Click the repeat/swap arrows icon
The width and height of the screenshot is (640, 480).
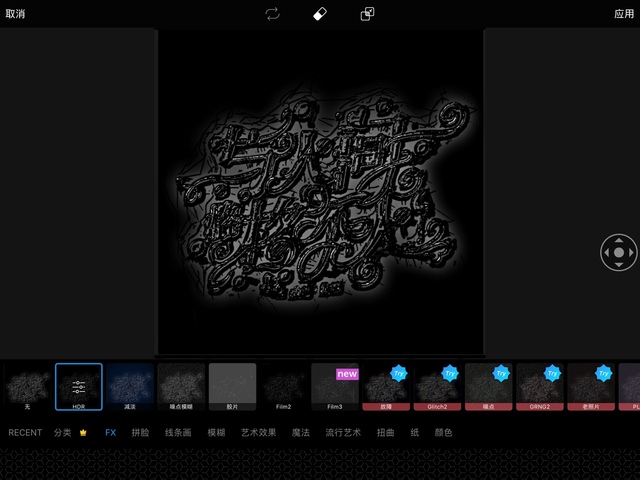[x=272, y=14]
